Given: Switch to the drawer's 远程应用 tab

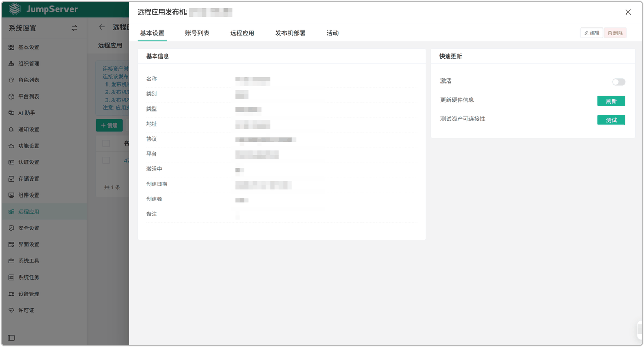Looking at the screenshot, I should [x=243, y=33].
